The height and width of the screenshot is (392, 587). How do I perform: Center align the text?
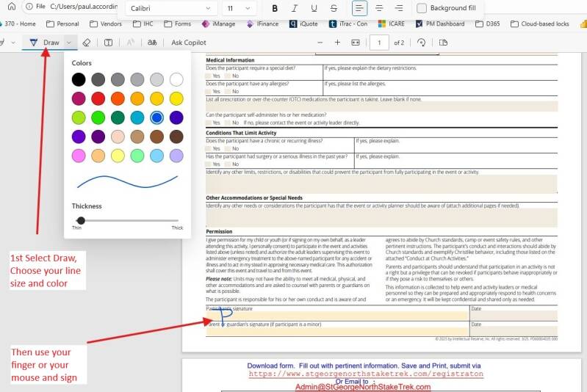[x=379, y=8]
